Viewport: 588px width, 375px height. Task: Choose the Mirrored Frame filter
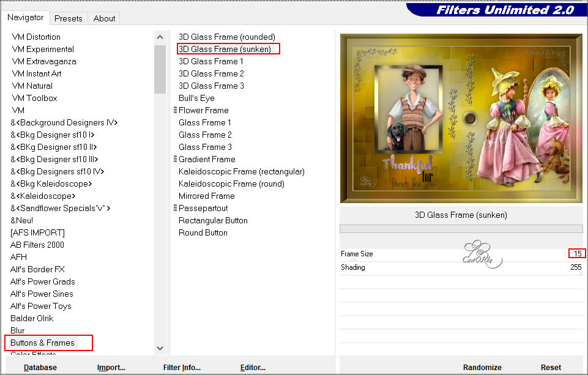pyautogui.click(x=207, y=196)
